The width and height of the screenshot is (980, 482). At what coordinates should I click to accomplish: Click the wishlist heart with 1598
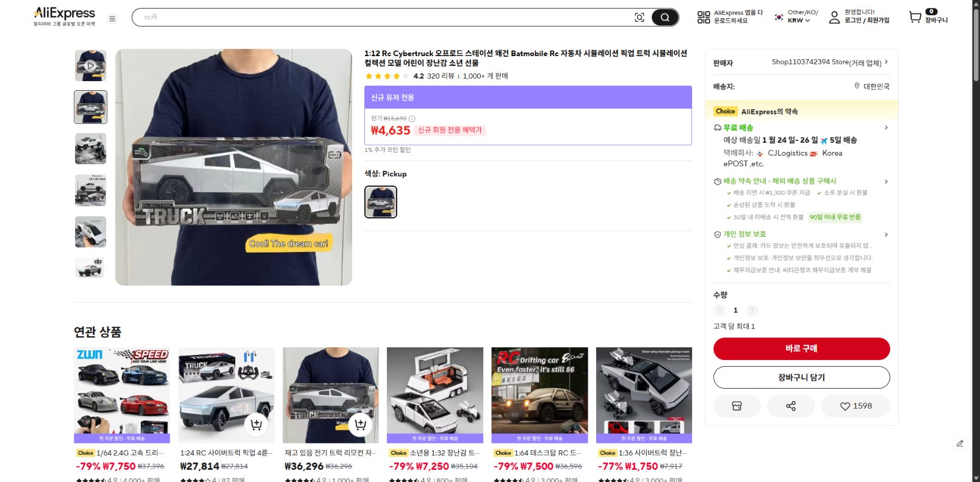tap(856, 406)
